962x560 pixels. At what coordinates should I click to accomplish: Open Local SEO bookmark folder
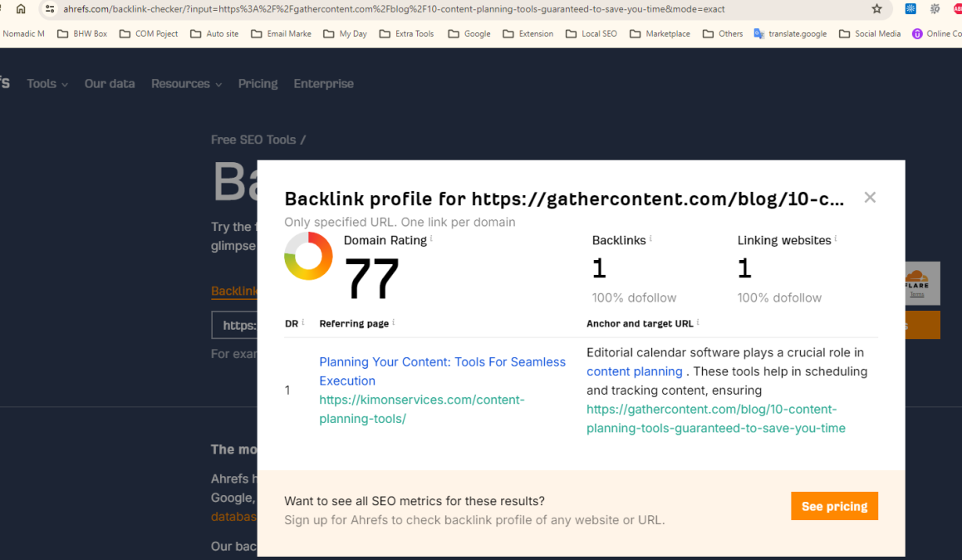tap(591, 34)
